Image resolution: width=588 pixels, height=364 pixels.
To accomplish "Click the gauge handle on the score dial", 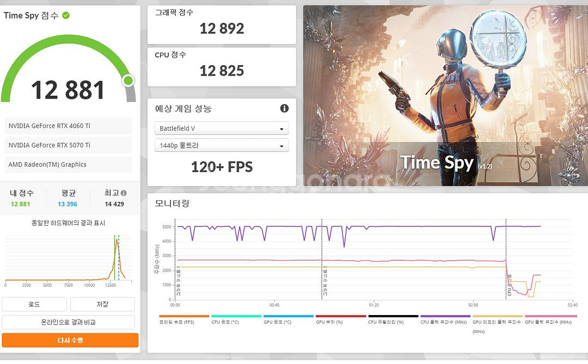I will tap(128, 80).
